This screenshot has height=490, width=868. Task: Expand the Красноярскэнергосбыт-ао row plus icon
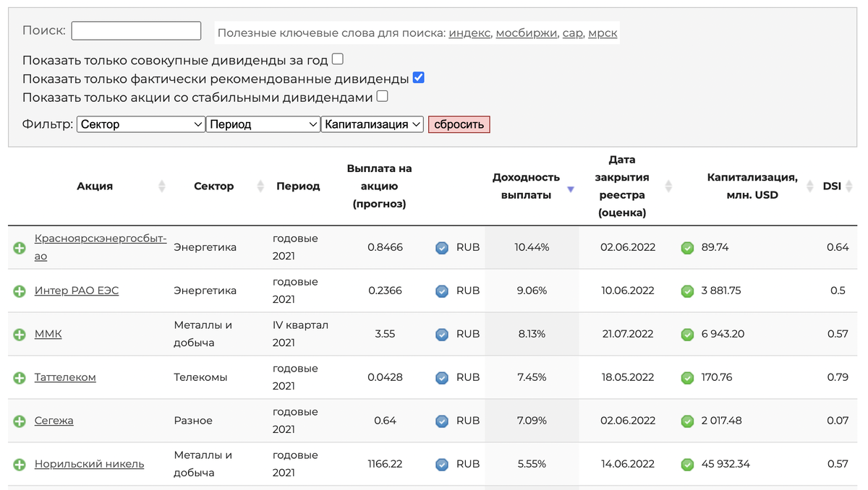[x=20, y=248]
